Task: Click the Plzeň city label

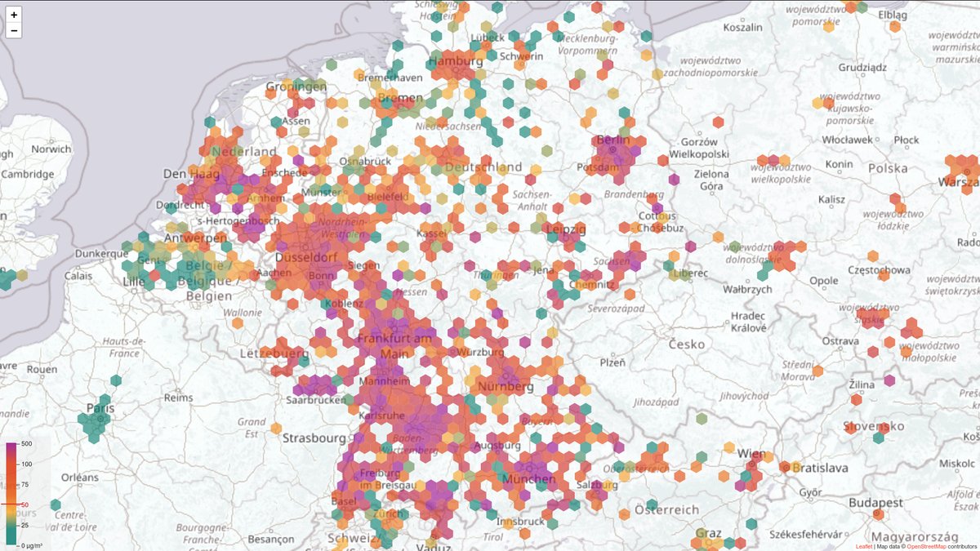Action: point(612,362)
